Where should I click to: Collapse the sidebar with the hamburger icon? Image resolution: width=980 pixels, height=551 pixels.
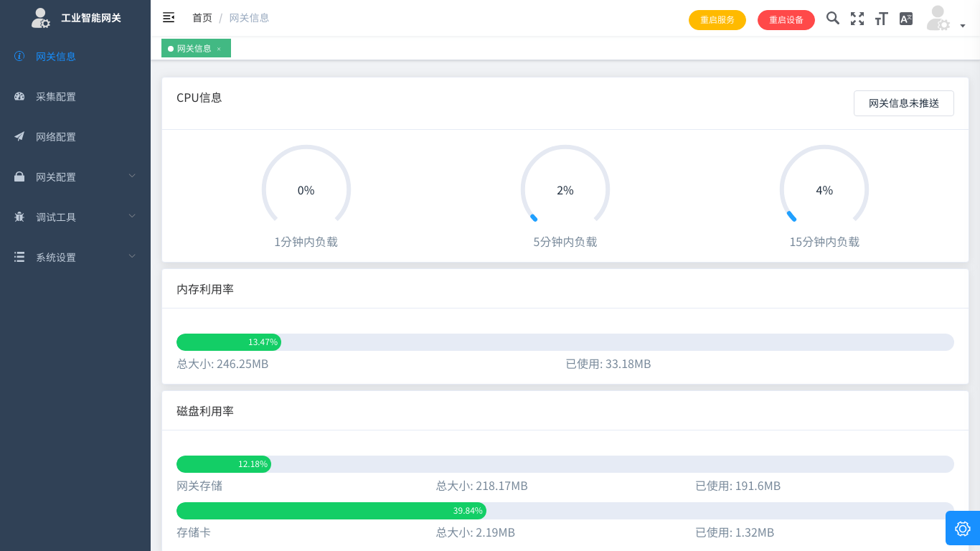coord(169,17)
